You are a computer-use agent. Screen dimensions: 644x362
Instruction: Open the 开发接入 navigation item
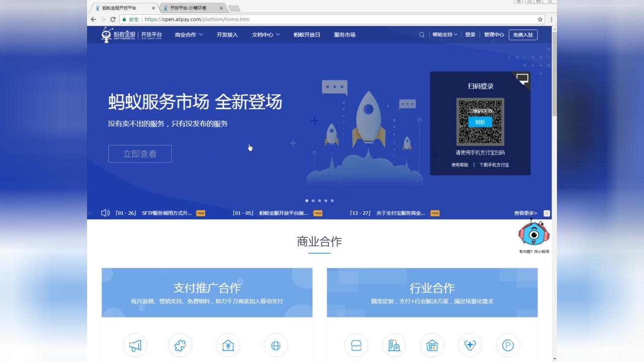click(x=227, y=35)
